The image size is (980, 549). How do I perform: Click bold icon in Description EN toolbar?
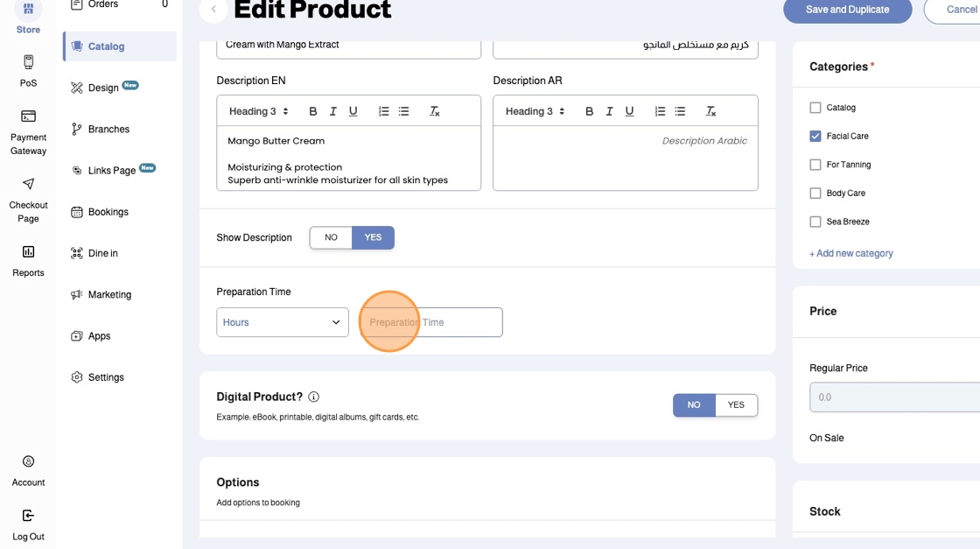(x=313, y=111)
